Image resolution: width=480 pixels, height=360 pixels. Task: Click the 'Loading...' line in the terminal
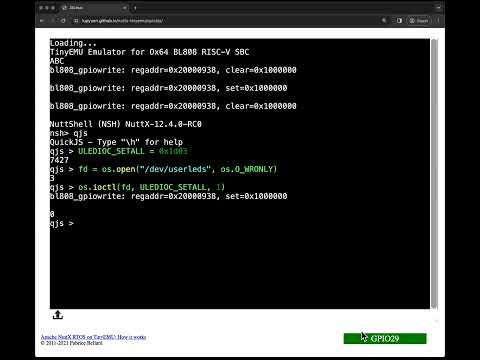[73, 43]
